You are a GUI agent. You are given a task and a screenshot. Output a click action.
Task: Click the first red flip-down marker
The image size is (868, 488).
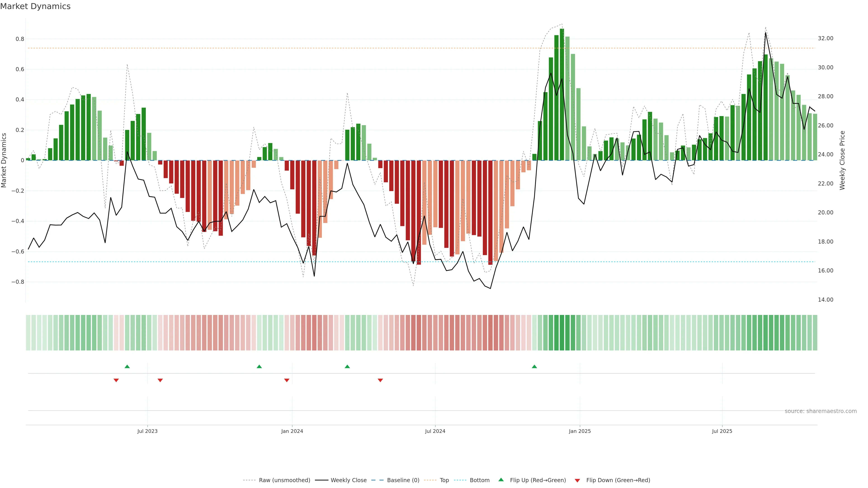click(116, 380)
